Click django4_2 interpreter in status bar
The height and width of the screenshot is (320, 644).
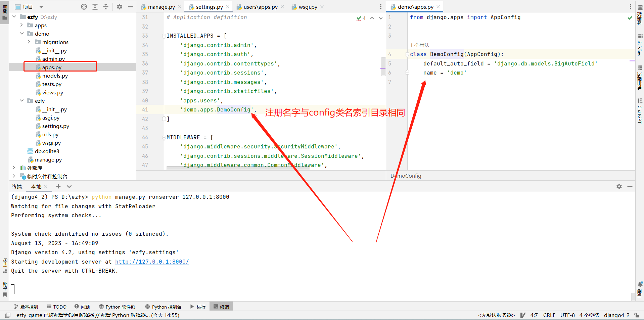(617, 315)
